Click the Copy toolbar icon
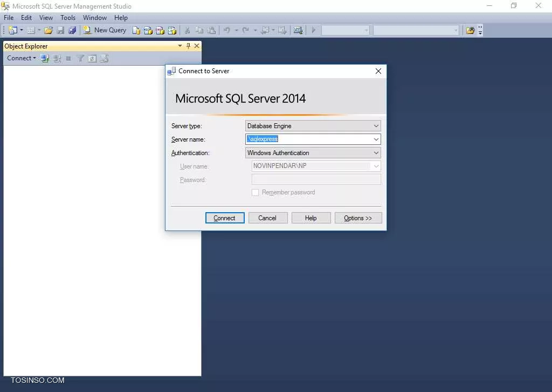The width and height of the screenshot is (552, 392). (x=199, y=30)
